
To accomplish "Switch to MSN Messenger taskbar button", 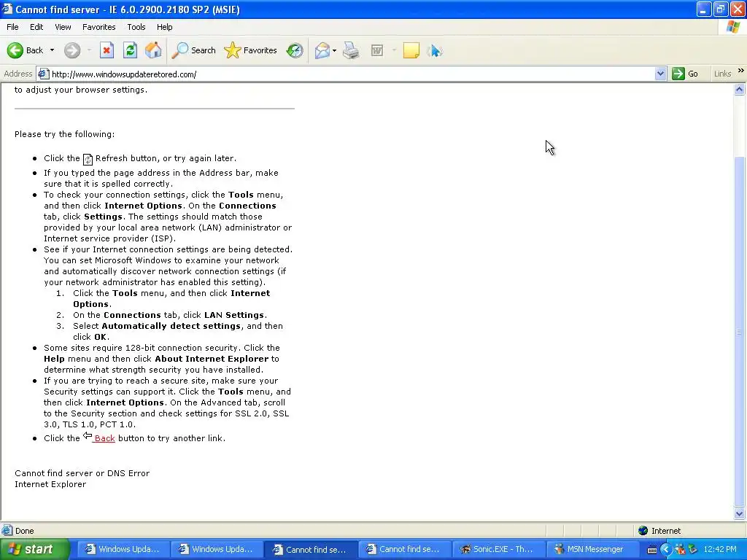I will pos(591,550).
